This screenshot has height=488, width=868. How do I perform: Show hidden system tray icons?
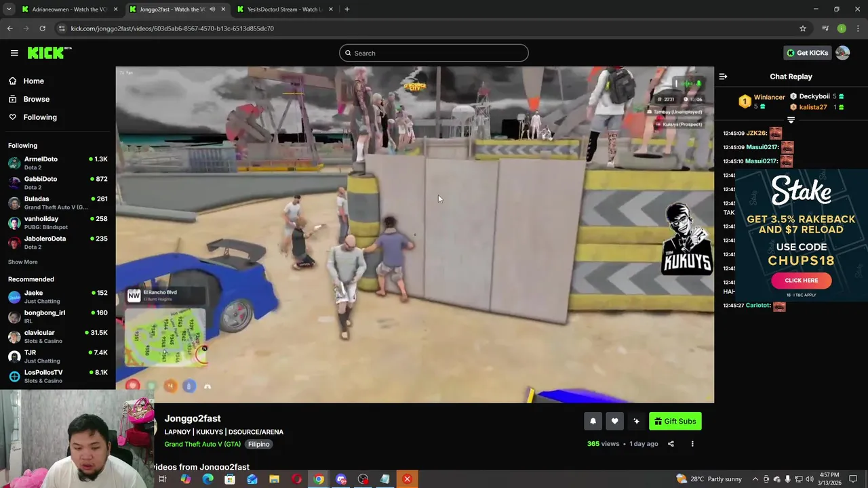pos(755,479)
